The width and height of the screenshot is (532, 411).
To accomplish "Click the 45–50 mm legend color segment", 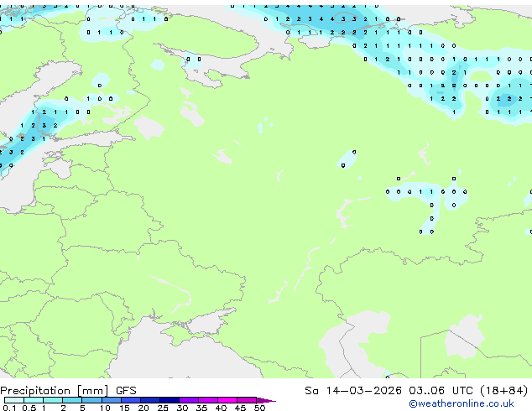I will point(247,400).
